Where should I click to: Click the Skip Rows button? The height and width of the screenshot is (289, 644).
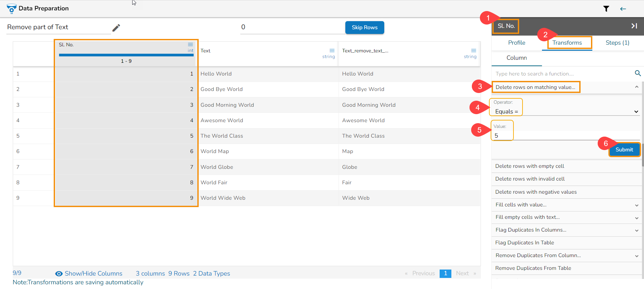(364, 28)
